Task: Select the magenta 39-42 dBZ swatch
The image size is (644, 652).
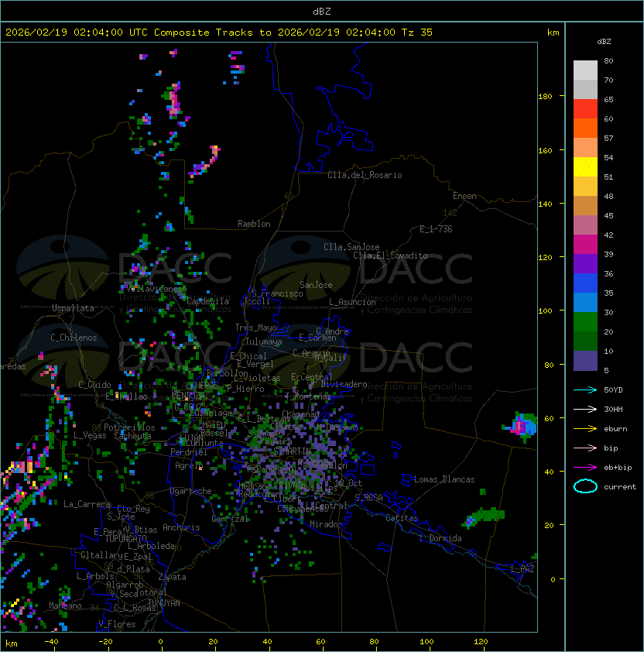Action: coord(585,245)
